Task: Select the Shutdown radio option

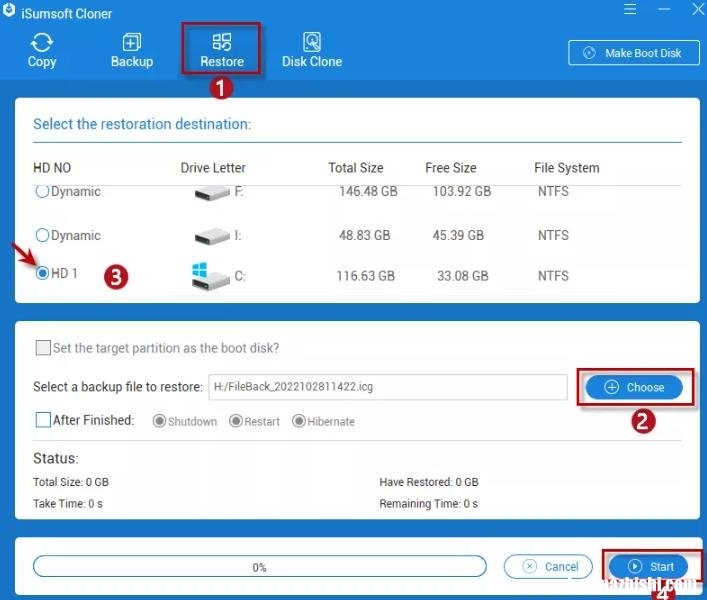Action: (x=159, y=421)
